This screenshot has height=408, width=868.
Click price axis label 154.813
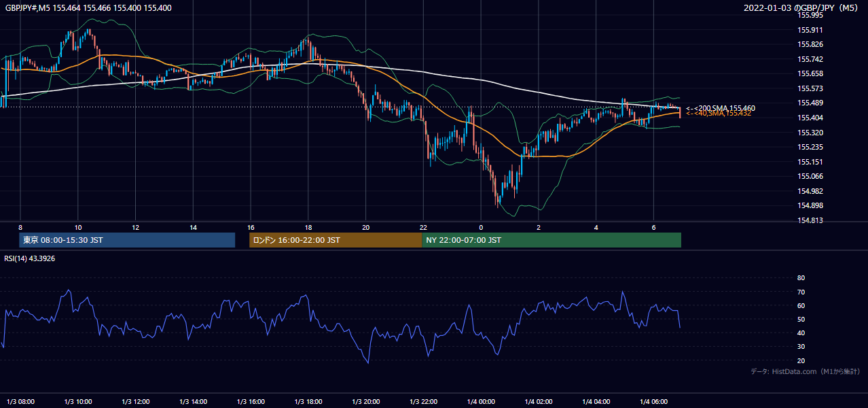[812, 220]
